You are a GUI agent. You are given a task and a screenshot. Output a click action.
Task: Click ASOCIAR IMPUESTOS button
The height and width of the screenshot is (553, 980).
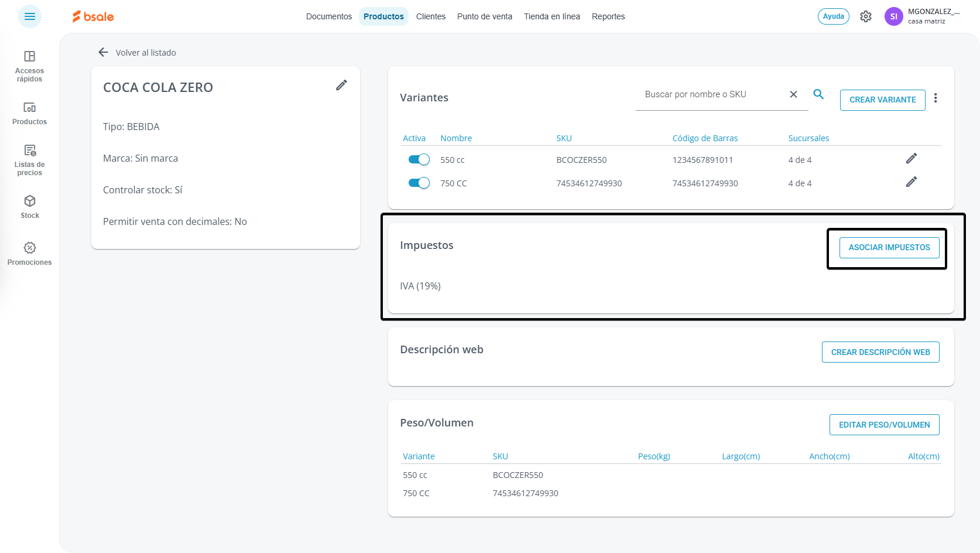(x=889, y=247)
